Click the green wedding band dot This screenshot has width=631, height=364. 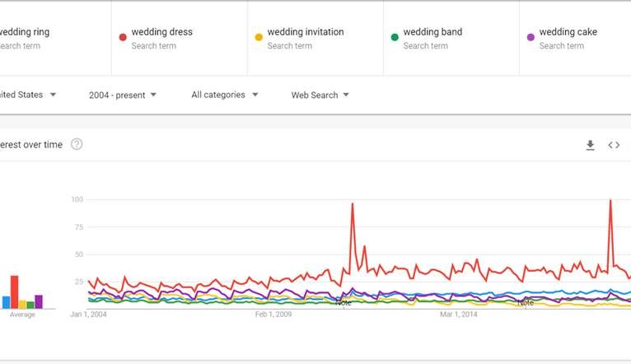coord(395,37)
